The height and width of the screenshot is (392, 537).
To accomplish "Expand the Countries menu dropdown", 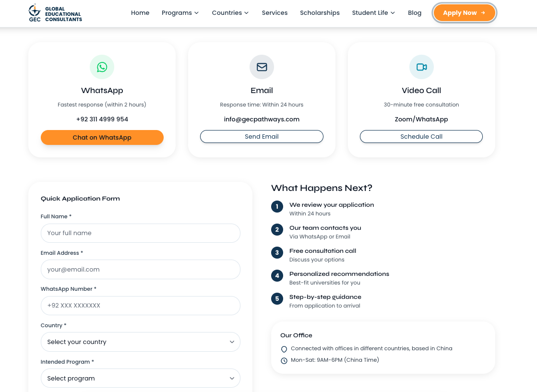I will (230, 13).
